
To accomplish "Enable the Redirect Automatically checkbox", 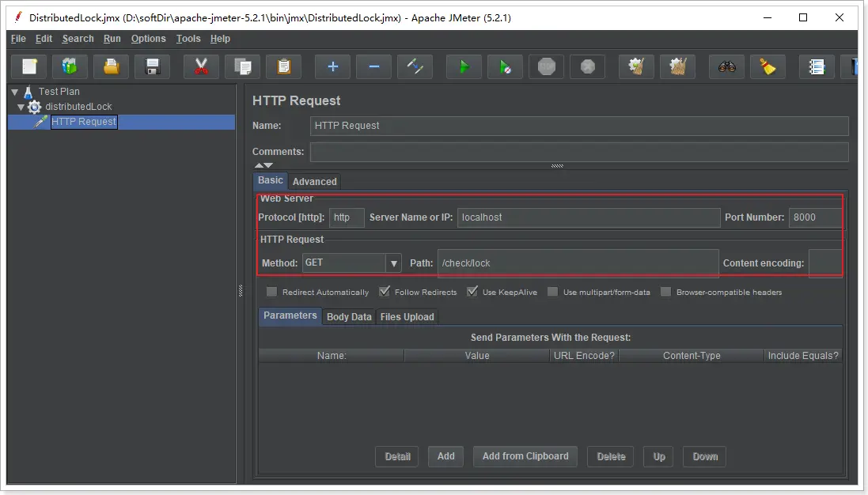I will tap(272, 292).
